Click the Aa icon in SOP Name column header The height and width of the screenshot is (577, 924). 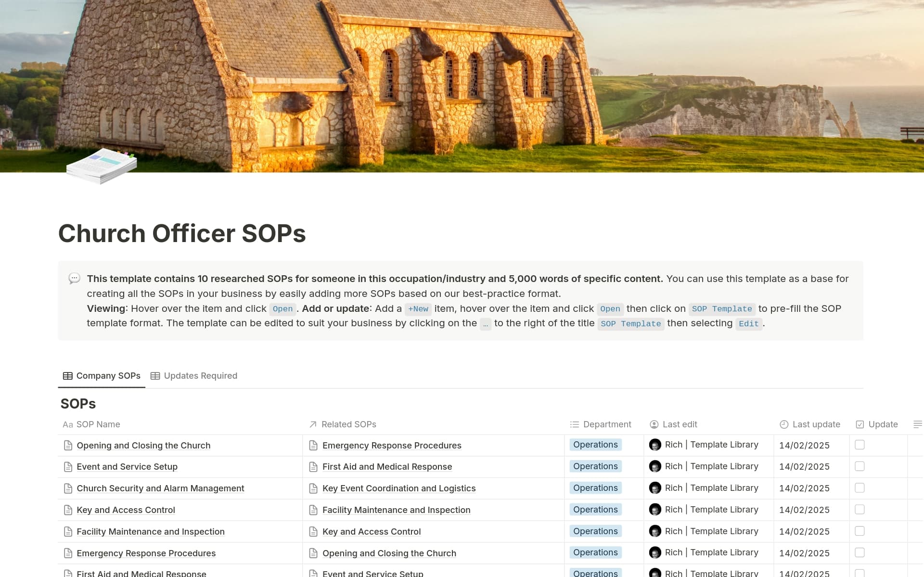click(x=67, y=424)
